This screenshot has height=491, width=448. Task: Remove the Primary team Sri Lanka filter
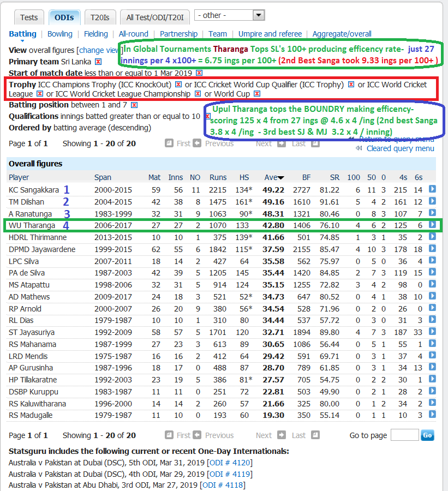coord(98,62)
